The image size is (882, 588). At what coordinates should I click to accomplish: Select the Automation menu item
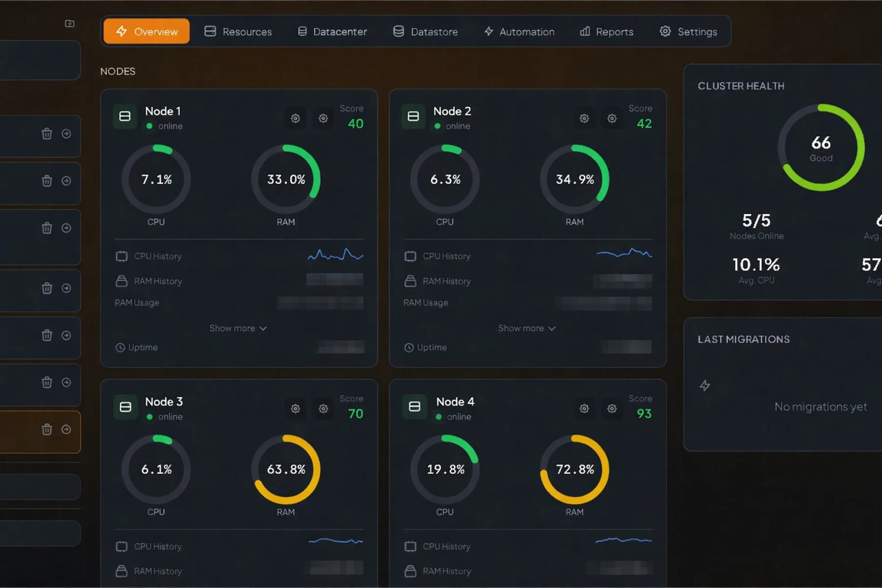[x=519, y=31]
